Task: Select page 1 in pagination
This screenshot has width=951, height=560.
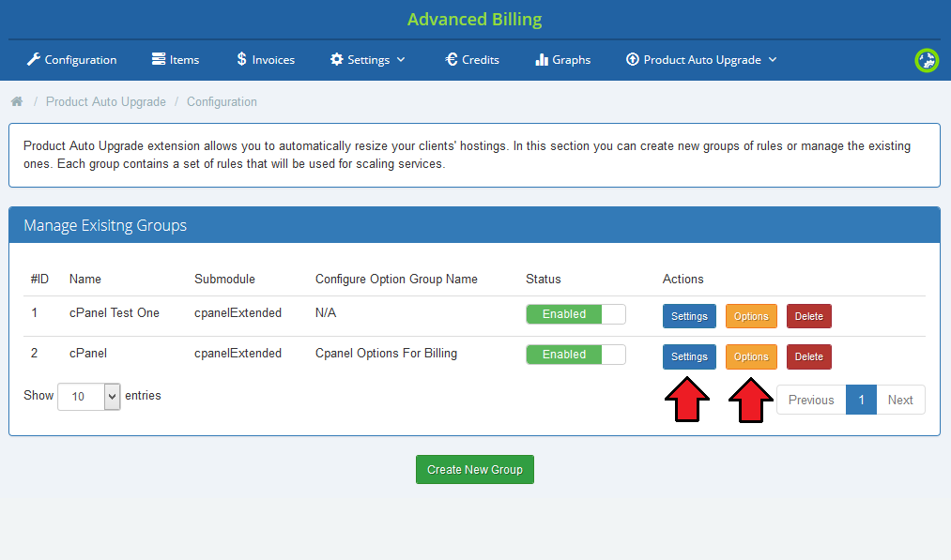Action: click(861, 400)
